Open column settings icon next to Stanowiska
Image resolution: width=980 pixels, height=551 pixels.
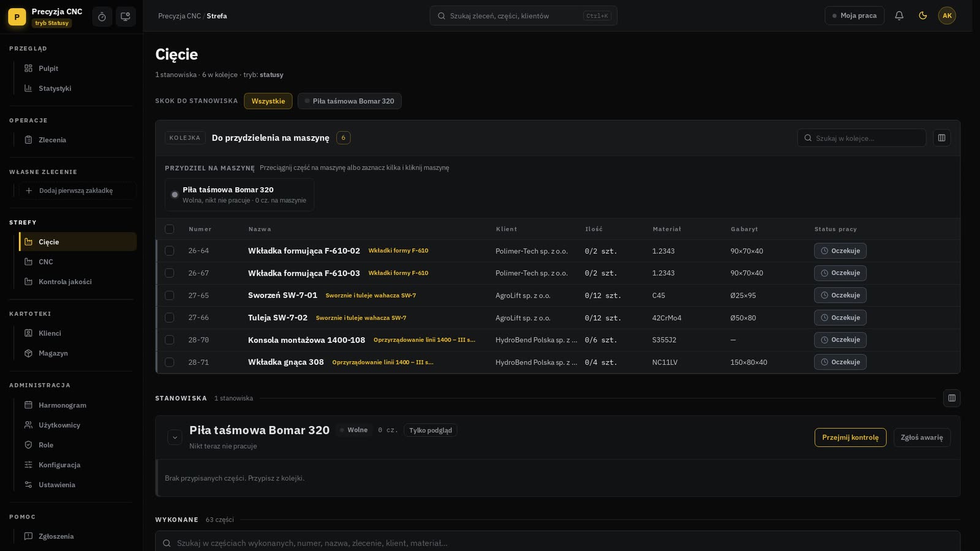(x=952, y=398)
